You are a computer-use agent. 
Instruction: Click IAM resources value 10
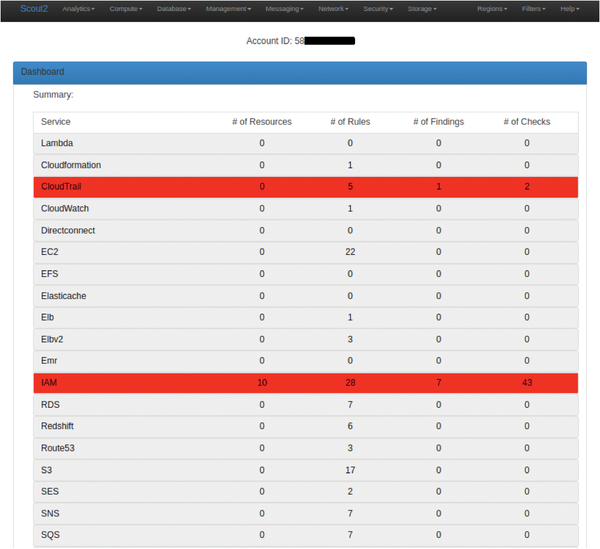click(262, 383)
